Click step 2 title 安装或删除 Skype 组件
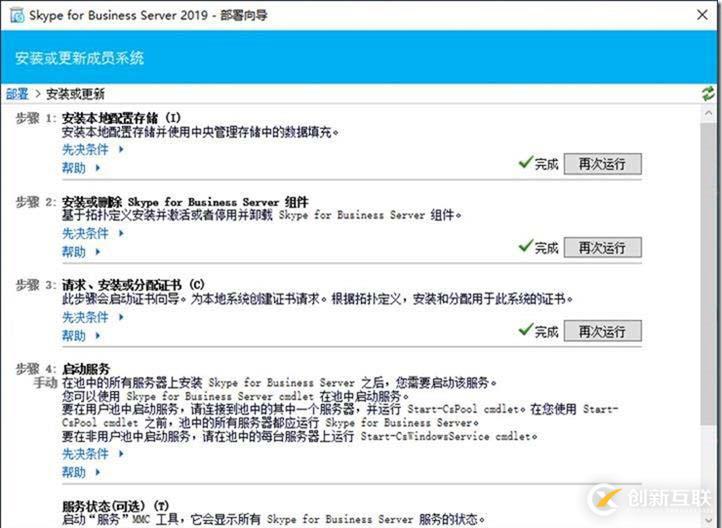This screenshot has height=528, width=722. 185,202
